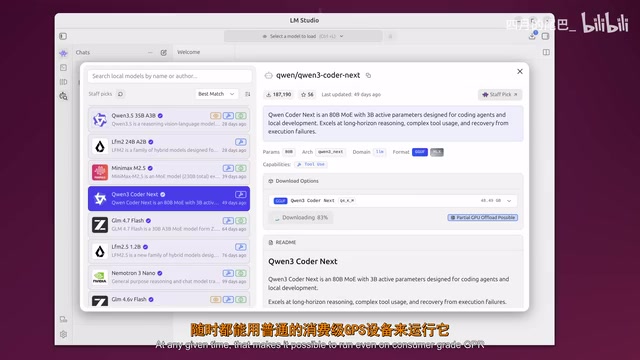The height and width of the screenshot is (360, 640).
Task: Click the qwen/qwen3-coder-next title text
Action: [318, 75]
